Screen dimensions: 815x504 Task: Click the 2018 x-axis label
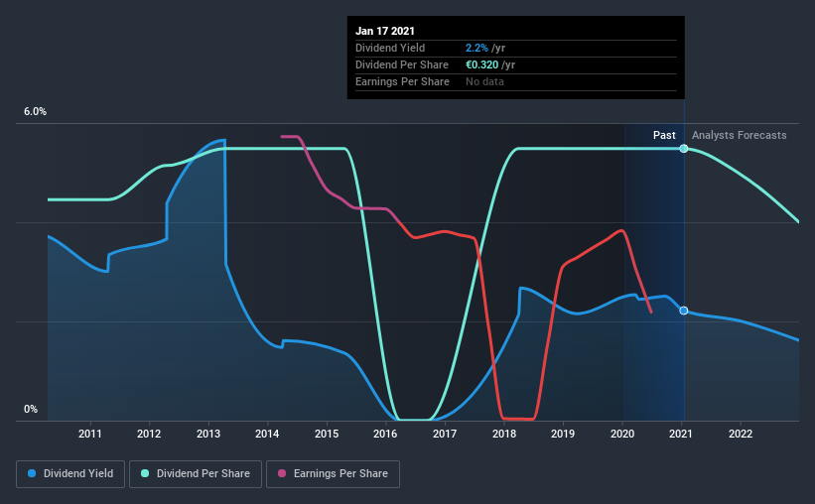[x=504, y=434]
